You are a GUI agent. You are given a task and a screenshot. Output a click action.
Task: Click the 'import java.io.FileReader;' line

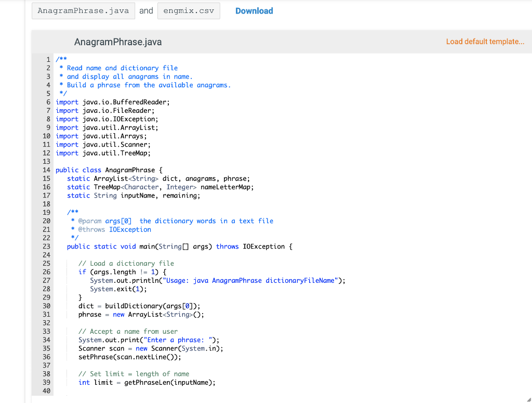pos(105,111)
